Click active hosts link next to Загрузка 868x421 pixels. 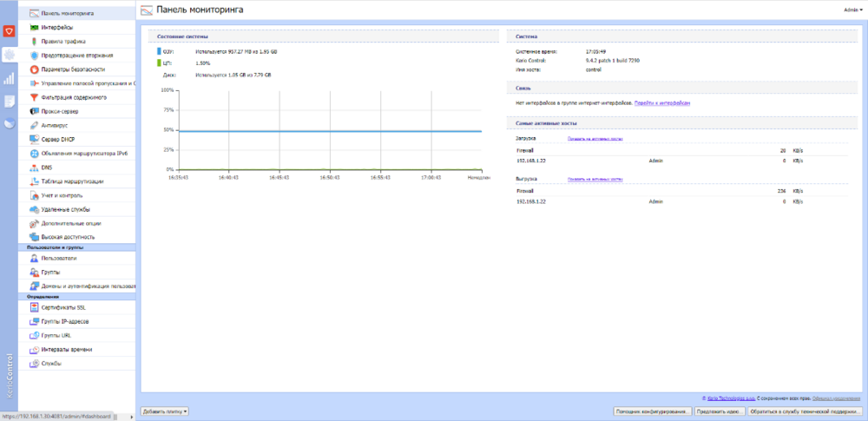(x=595, y=138)
